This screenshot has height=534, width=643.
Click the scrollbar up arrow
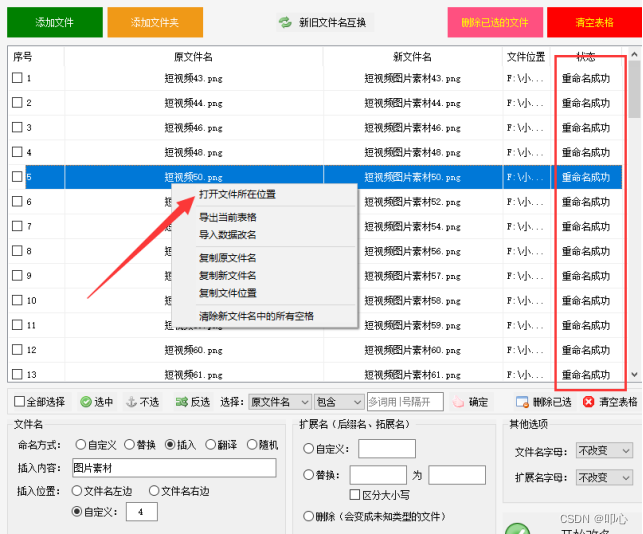[634, 54]
